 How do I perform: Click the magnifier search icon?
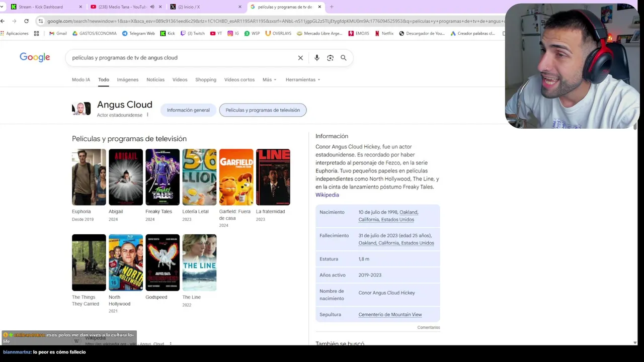pyautogui.click(x=344, y=58)
